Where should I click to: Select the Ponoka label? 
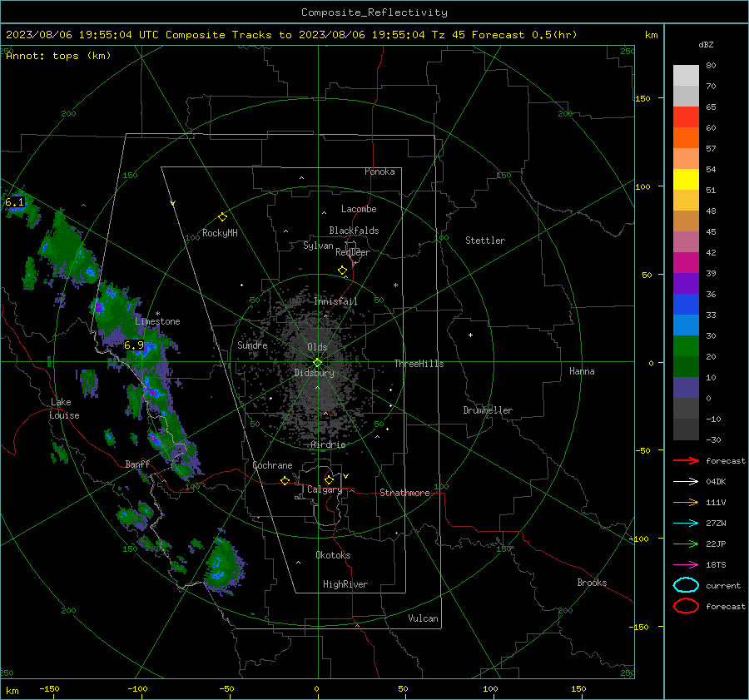click(x=379, y=171)
